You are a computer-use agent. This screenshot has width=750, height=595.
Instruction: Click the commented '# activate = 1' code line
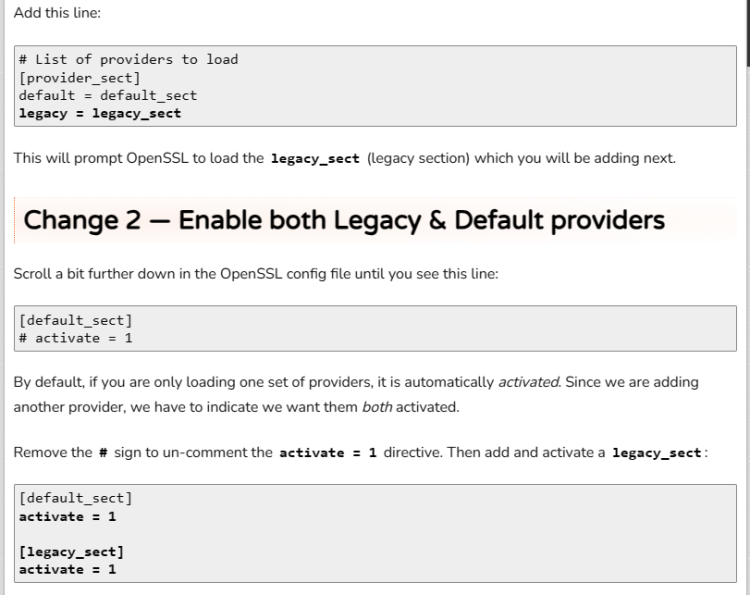76,338
